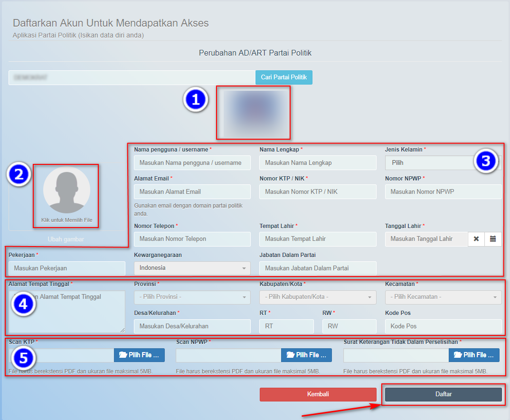Clear the date with the X icon

[476, 239]
